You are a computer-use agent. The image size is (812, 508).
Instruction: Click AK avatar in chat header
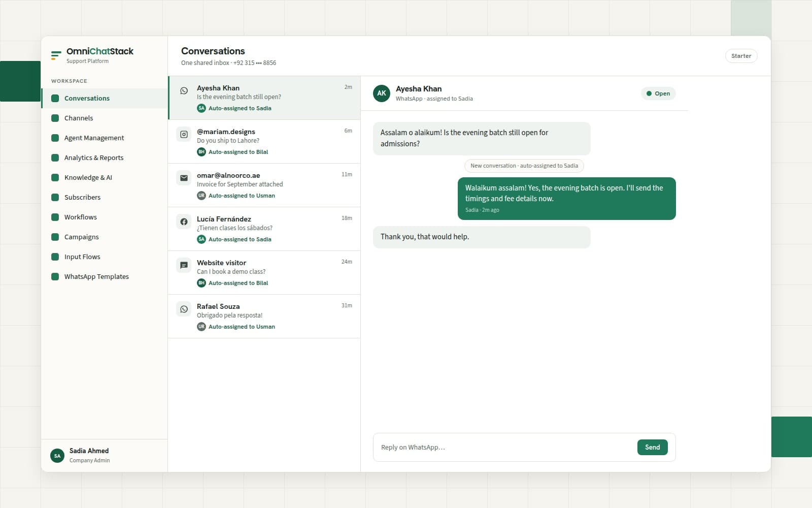(382, 93)
